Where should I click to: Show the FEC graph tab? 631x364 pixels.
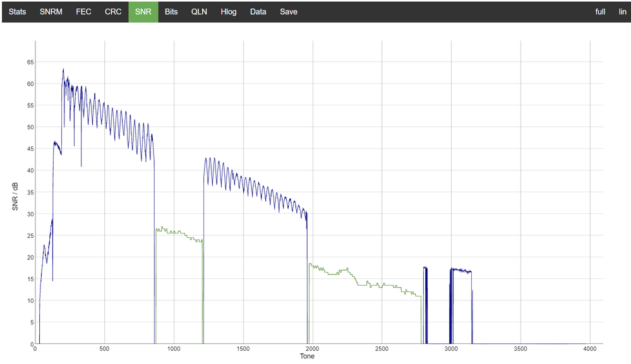click(83, 11)
